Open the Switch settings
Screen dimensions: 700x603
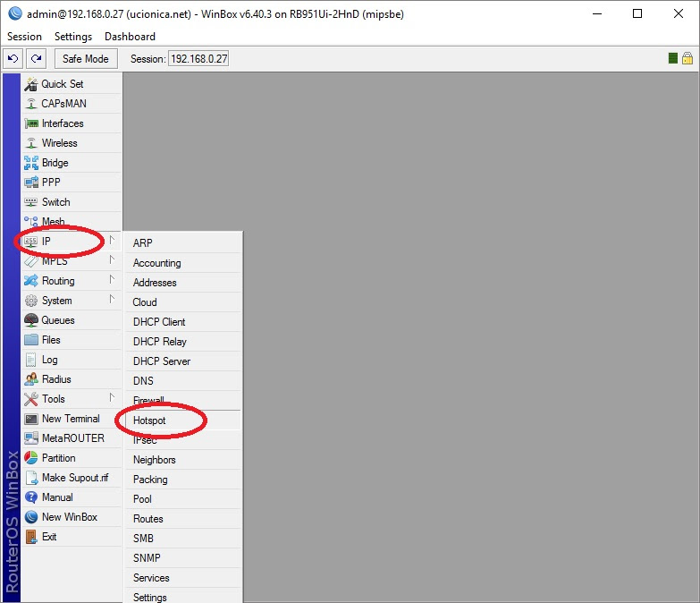point(72,202)
